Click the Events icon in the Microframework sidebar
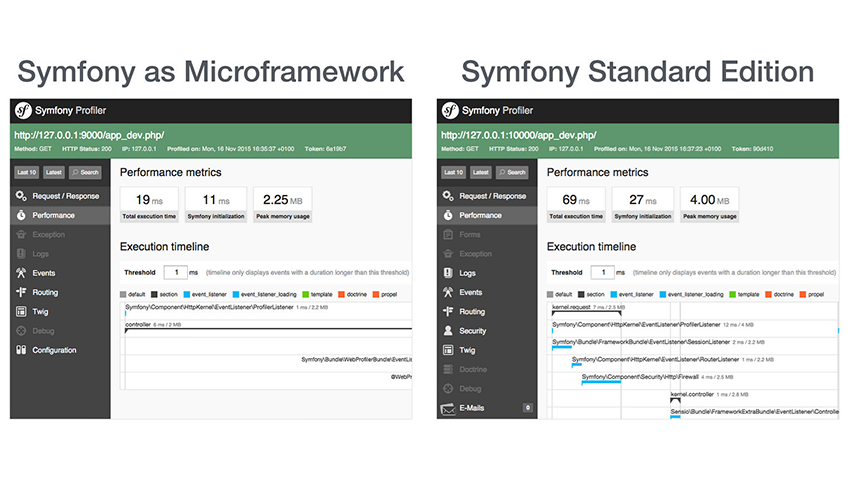850x480 pixels. tap(21, 273)
